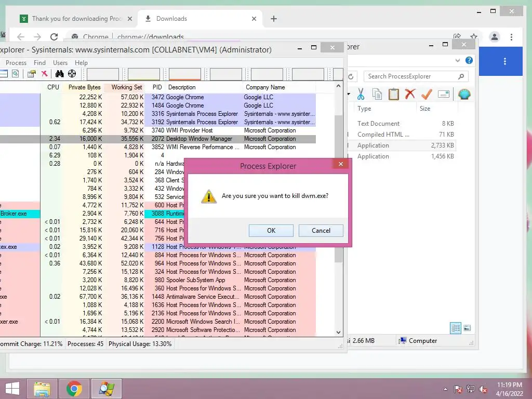Click the Cut scissors icon in Explorer toolbar
Image resolution: width=532 pixels, height=399 pixels.
(361, 94)
